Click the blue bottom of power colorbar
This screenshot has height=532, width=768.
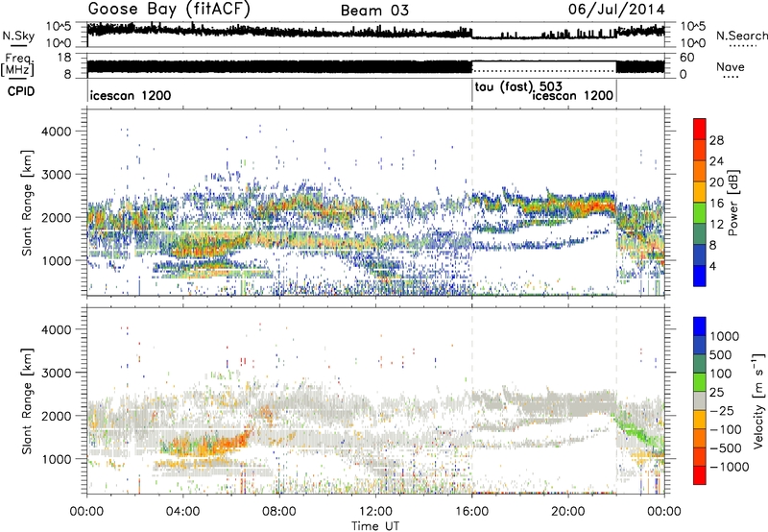[700, 277]
